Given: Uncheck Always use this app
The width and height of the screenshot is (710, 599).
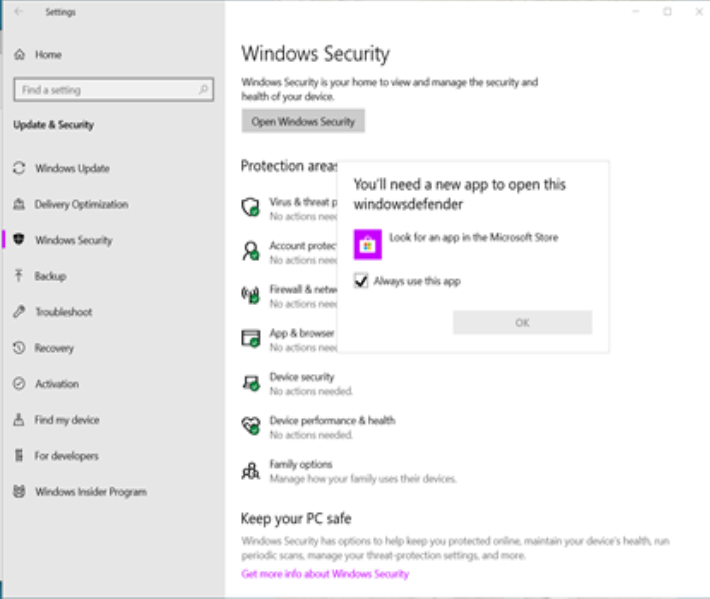Looking at the screenshot, I should [361, 281].
